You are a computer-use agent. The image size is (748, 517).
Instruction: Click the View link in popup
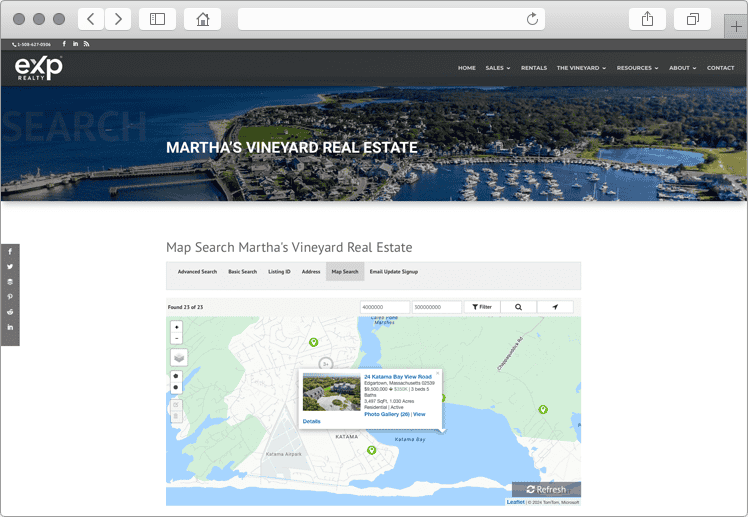click(x=419, y=414)
